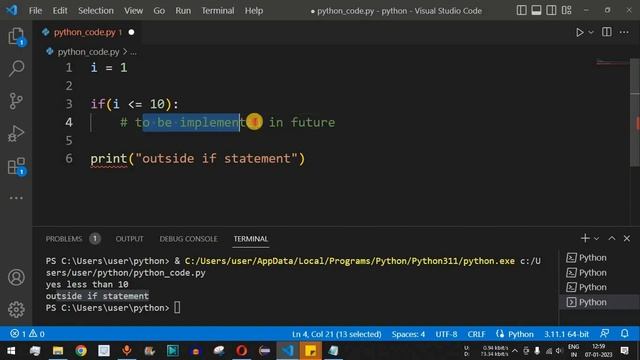Image resolution: width=640 pixels, height=360 pixels.
Task: Click Ln 4, Col 21 status entry
Action: click(336, 334)
